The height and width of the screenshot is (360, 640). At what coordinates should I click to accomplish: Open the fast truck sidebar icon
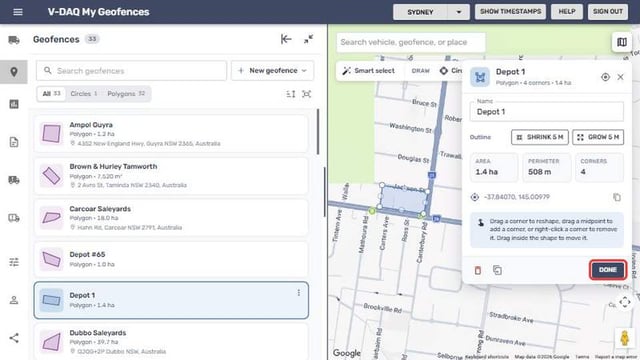coord(14,180)
